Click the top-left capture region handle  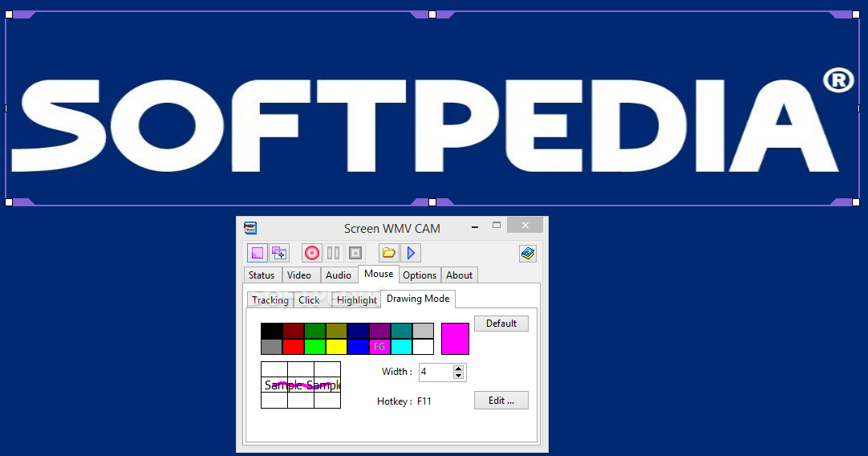coord(9,14)
